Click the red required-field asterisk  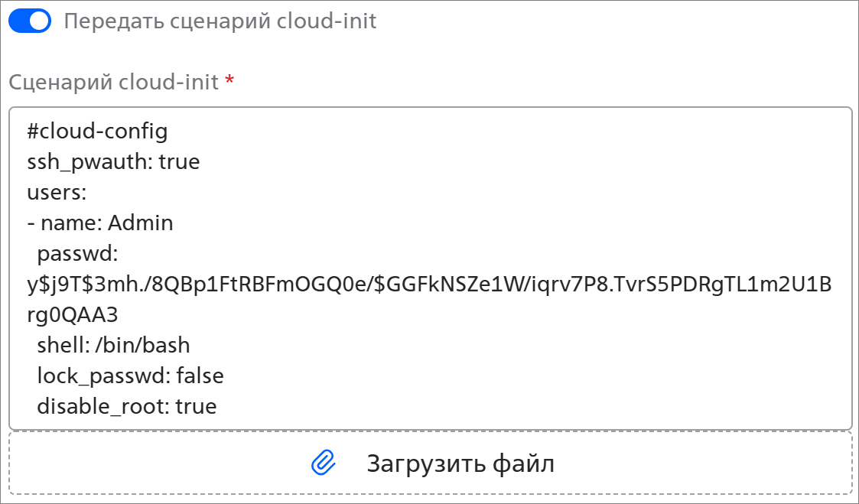[229, 81]
